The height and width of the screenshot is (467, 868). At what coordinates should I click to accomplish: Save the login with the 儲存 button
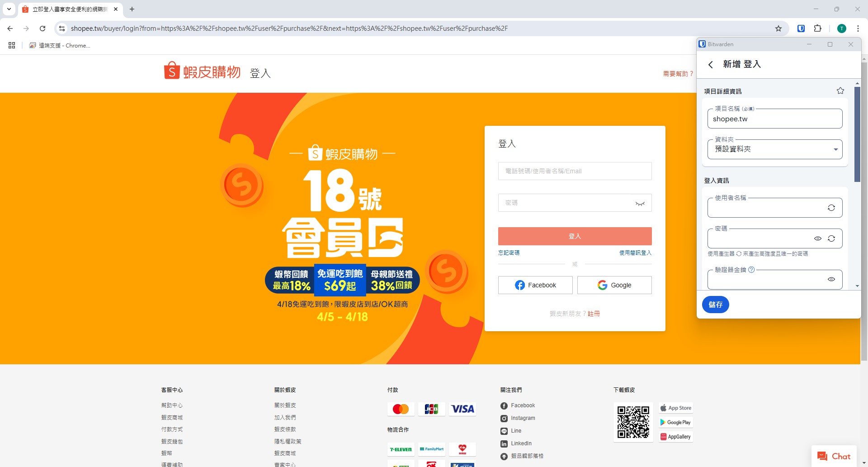[715, 304]
